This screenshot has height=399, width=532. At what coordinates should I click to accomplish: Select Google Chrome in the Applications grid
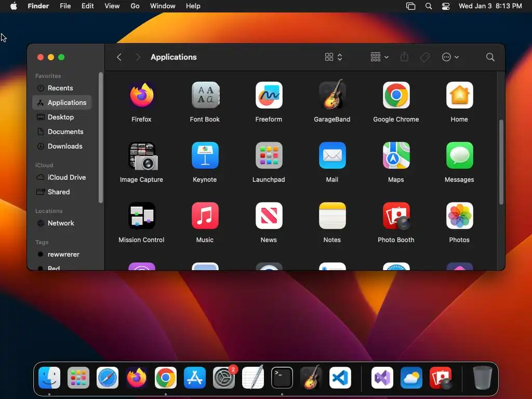tap(396, 95)
